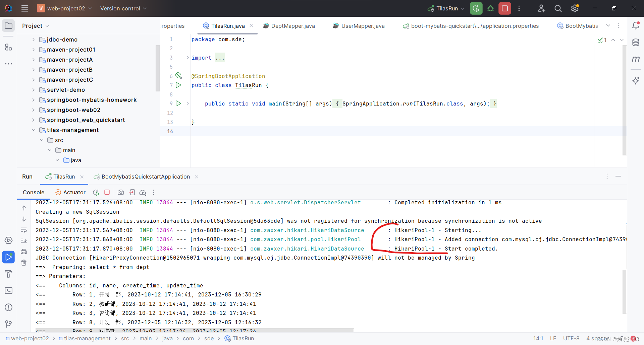644x345 pixels.
Task: Open the Build hammer tool window
Action: point(9,274)
